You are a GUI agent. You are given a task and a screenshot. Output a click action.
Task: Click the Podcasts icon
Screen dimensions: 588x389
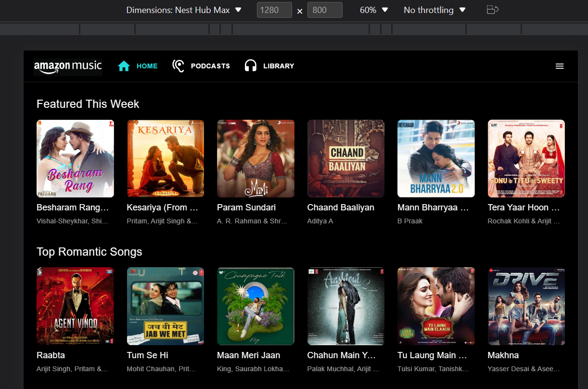click(178, 66)
